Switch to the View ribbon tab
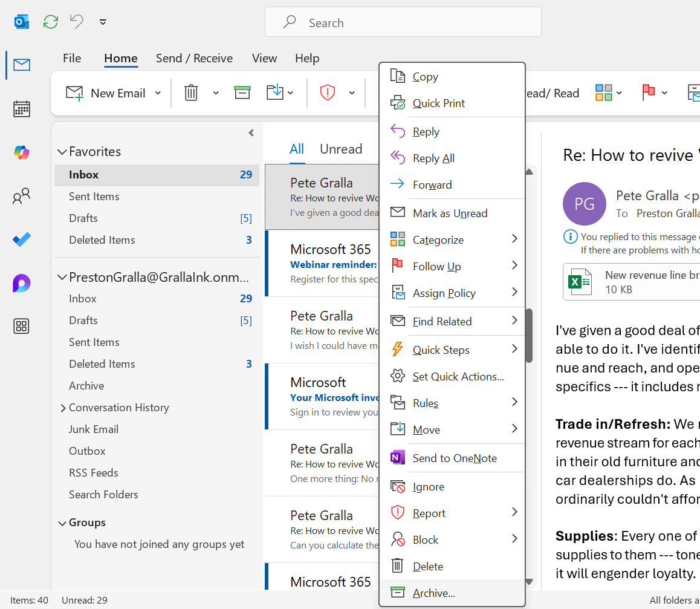 (x=264, y=58)
